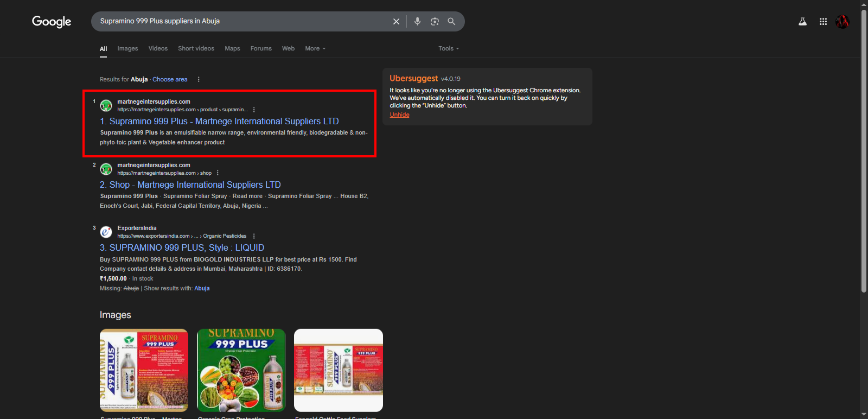Click martnegeintersupplies.com › shop breadcrumb URL
The width and height of the screenshot is (868, 419).
pyautogui.click(x=164, y=173)
